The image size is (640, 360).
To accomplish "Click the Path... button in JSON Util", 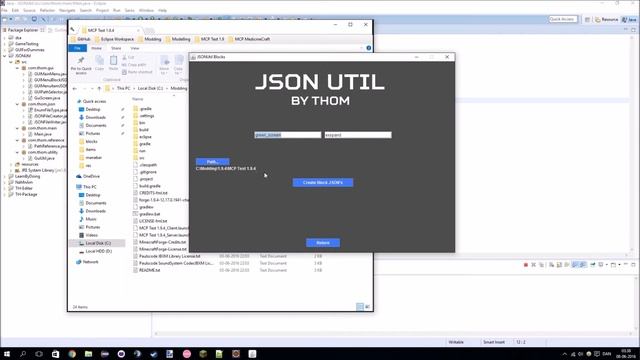I will click(212, 162).
